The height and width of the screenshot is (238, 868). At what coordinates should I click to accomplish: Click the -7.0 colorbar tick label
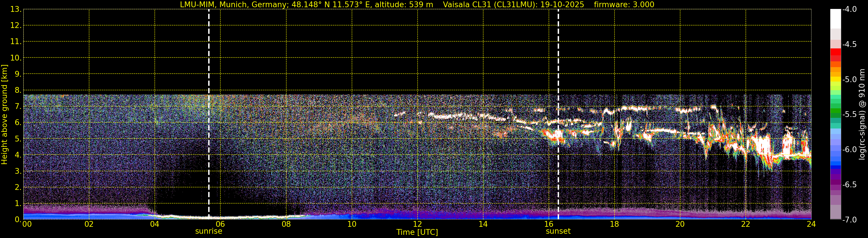(849, 220)
